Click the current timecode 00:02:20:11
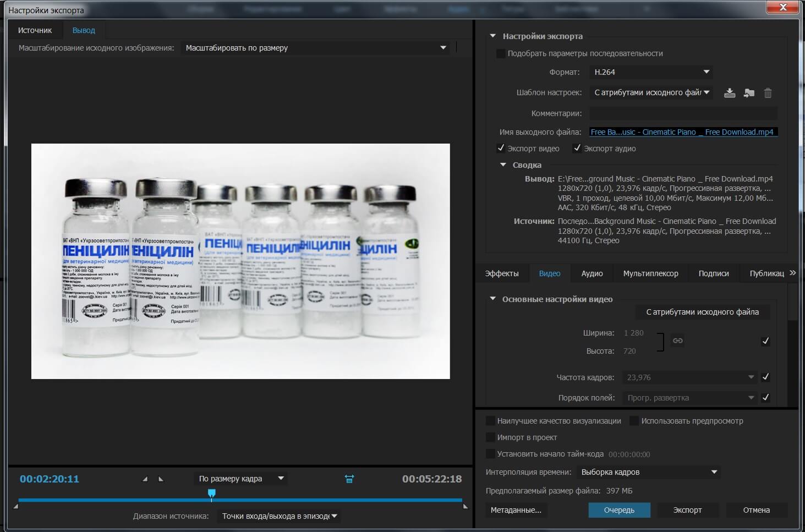The width and height of the screenshot is (805, 532). pyautogui.click(x=50, y=479)
